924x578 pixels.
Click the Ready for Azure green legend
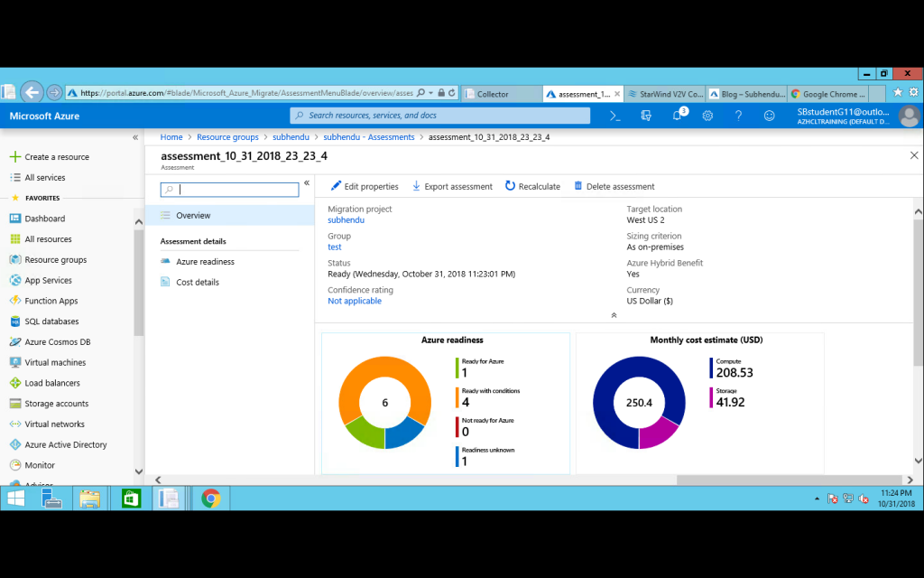[x=480, y=368]
